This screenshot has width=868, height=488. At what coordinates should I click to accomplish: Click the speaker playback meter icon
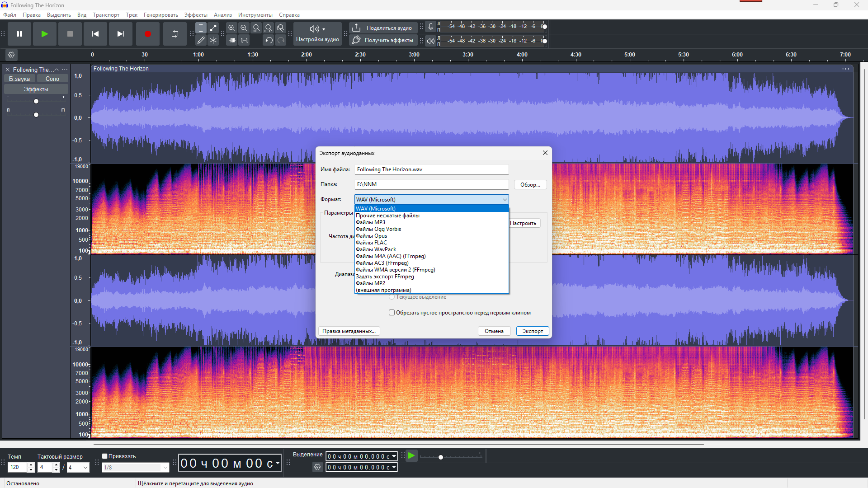[x=431, y=41]
